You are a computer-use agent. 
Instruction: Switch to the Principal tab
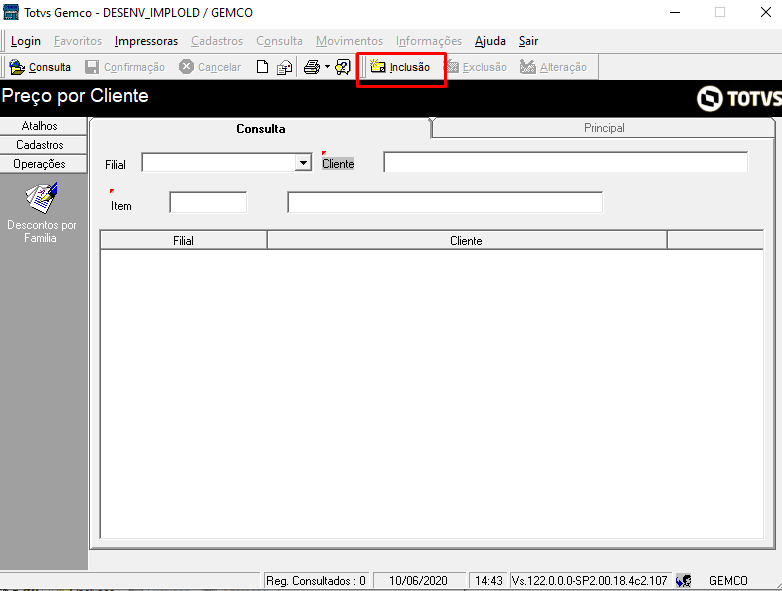click(604, 128)
